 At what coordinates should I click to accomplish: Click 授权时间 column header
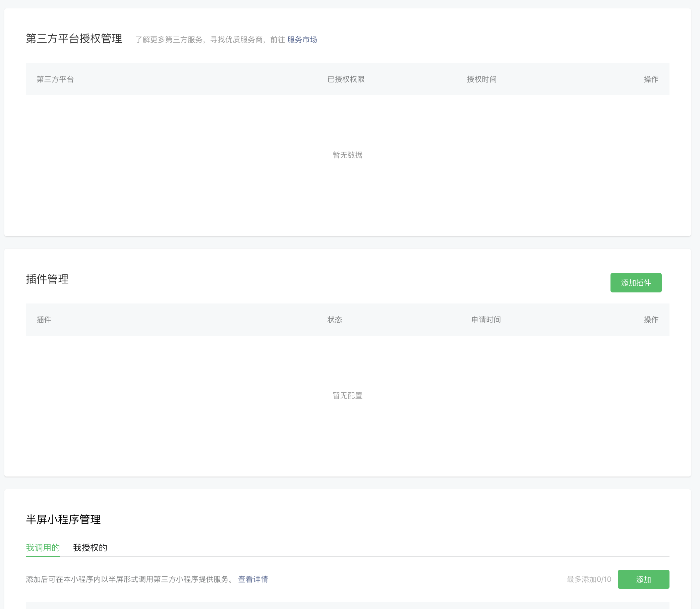coord(481,79)
